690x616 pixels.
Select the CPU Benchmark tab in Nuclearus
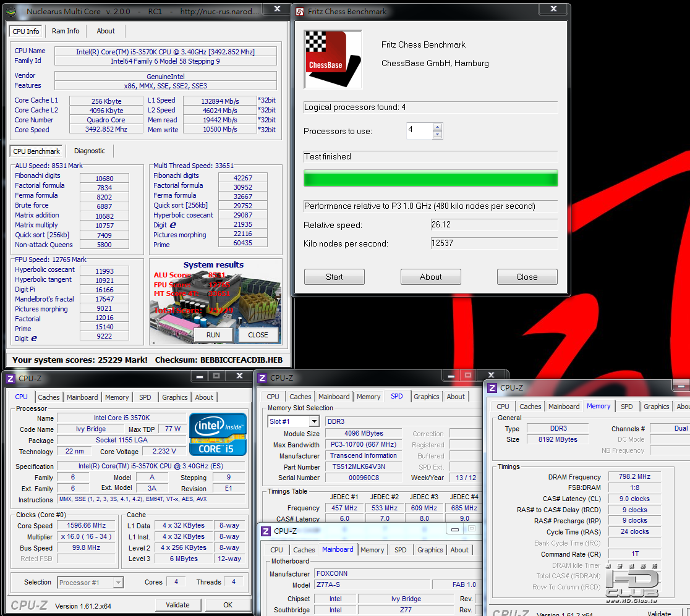[36, 151]
